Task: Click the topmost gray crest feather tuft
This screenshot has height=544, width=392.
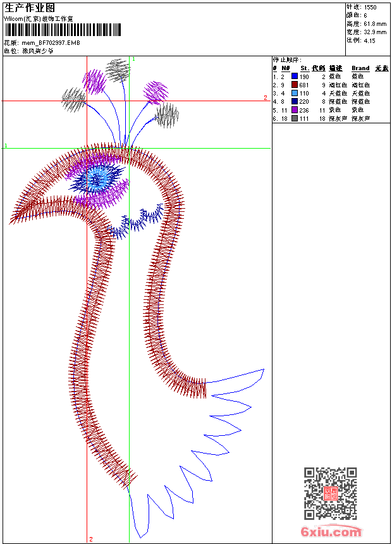Action: click(x=118, y=70)
